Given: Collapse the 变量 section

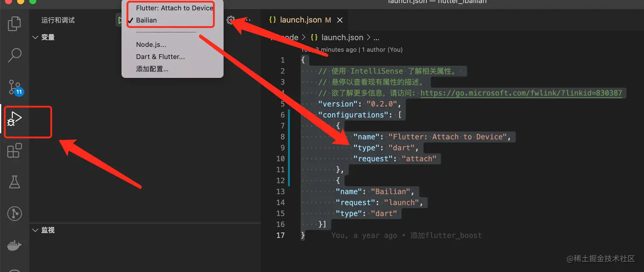Looking at the screenshot, I should pyautogui.click(x=43, y=38).
